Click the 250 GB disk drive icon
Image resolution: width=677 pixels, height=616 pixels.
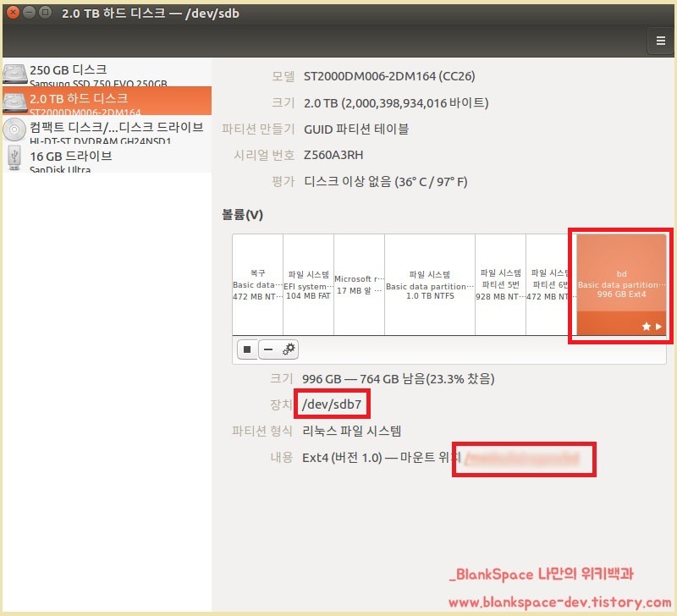(14, 74)
